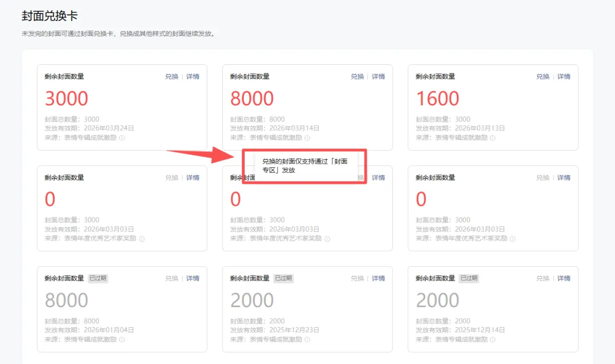Click 封面总数量：2000 on the 2025年12月23日 card

click(x=257, y=321)
